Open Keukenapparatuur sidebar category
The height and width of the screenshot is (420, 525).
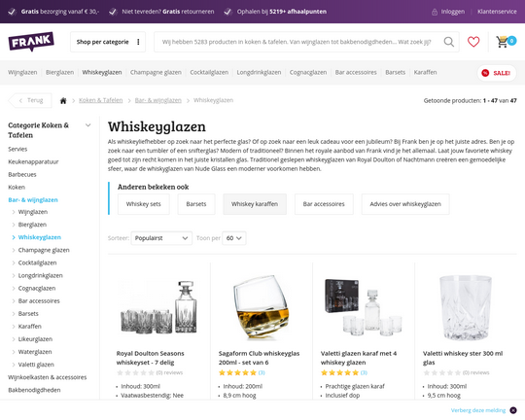[x=33, y=161]
